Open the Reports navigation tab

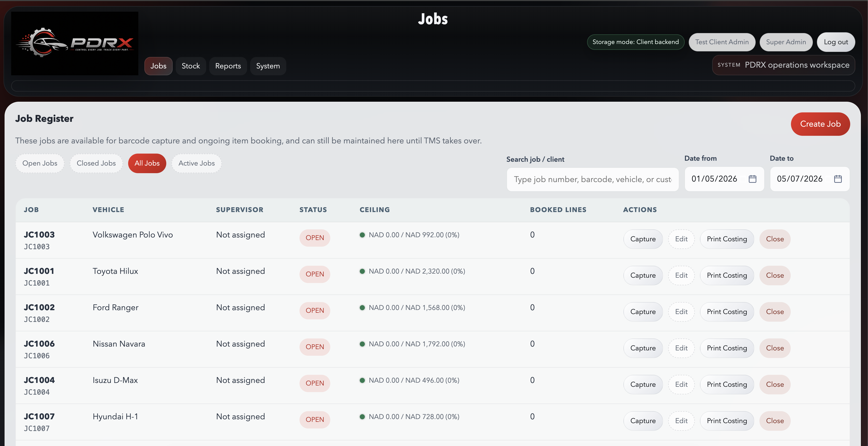pyautogui.click(x=228, y=66)
